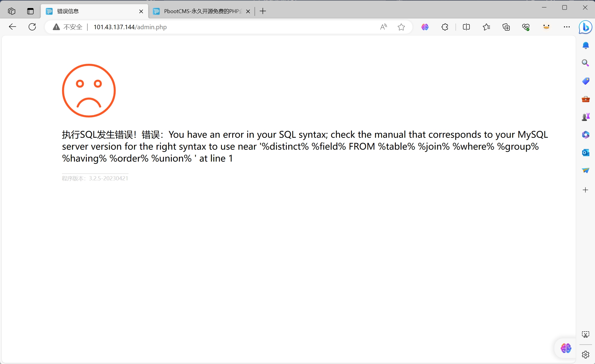Toggle split screen view icon

coord(466,27)
